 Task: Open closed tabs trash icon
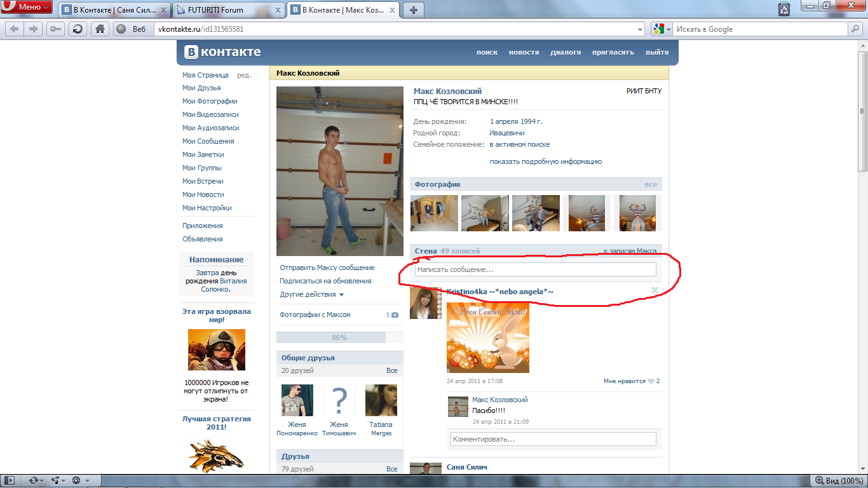coord(784,9)
